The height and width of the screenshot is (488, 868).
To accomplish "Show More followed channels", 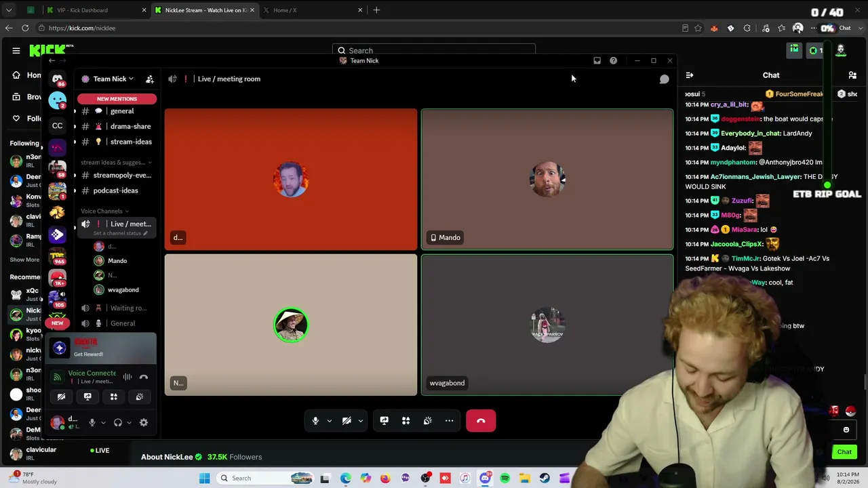I will click(24, 260).
